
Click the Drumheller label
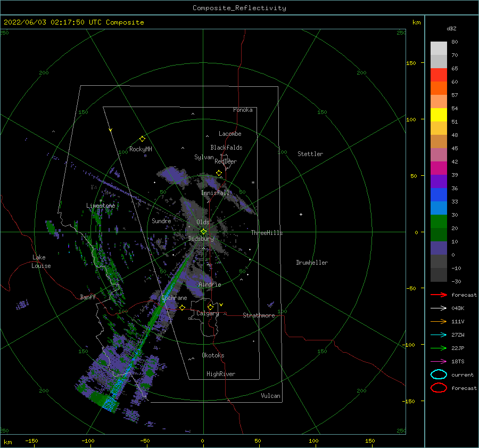coord(312,263)
